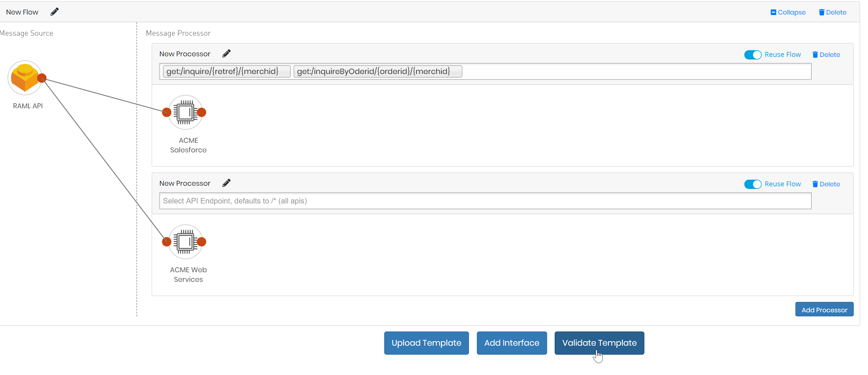868x375 pixels.
Task: Click the ACME Salesforce label
Action: click(x=188, y=145)
